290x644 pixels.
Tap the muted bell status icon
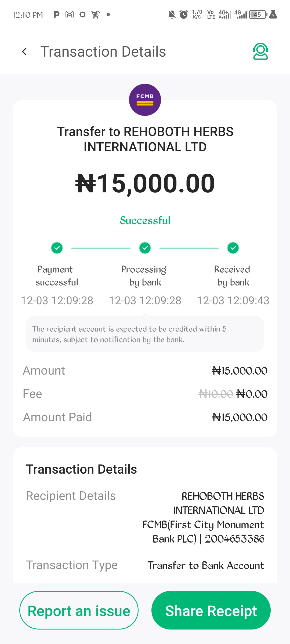pyautogui.click(x=172, y=14)
